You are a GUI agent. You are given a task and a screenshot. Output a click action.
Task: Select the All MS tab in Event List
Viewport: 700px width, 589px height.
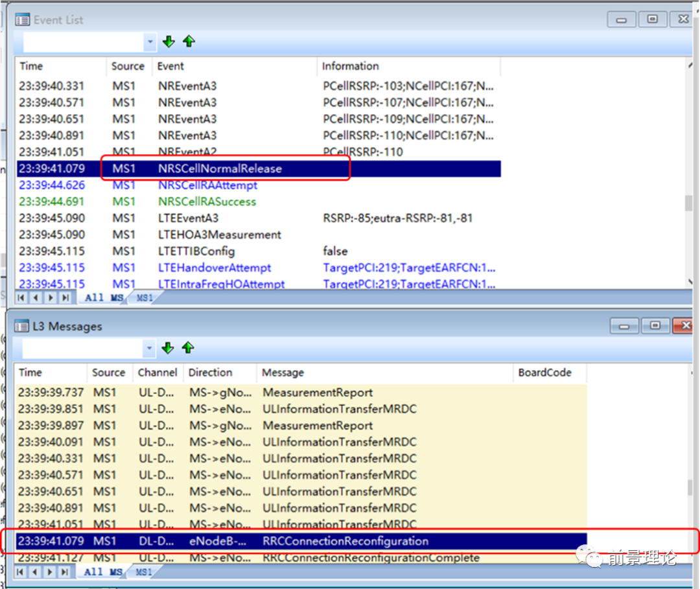104,297
